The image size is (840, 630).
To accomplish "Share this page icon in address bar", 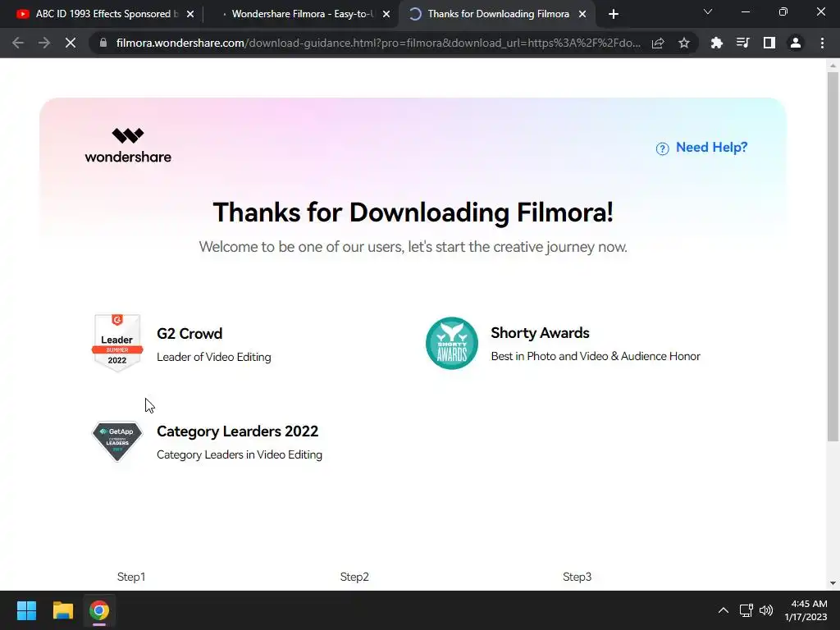I will (659, 43).
